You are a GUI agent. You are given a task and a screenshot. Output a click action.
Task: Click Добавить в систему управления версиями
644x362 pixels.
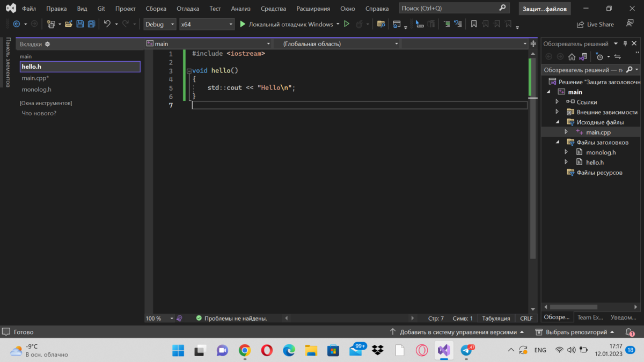tap(456, 332)
